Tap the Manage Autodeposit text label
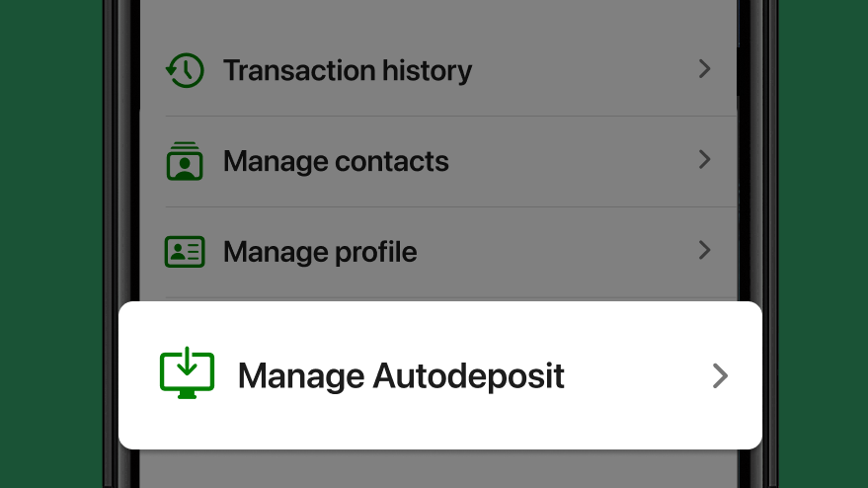The image size is (868, 488). [401, 376]
